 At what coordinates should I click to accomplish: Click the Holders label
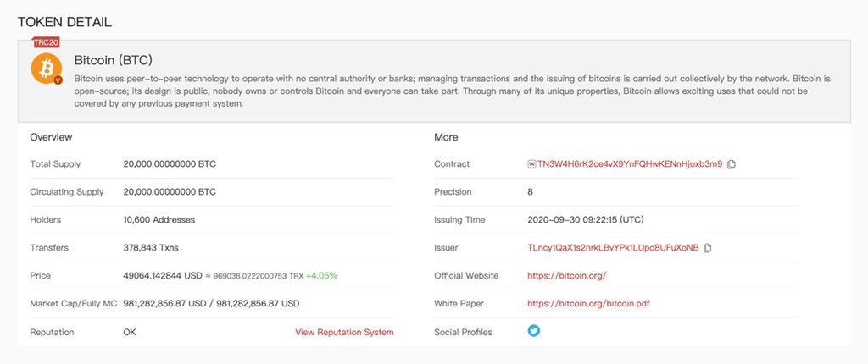click(x=46, y=219)
